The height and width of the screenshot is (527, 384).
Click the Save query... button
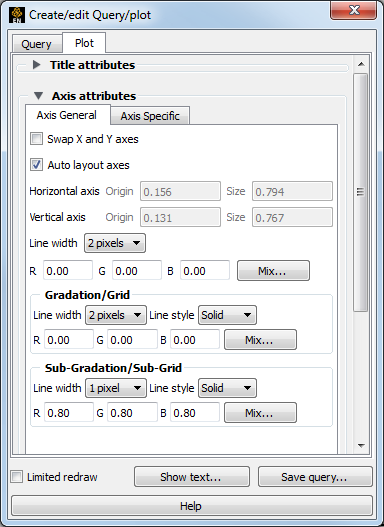click(315, 477)
